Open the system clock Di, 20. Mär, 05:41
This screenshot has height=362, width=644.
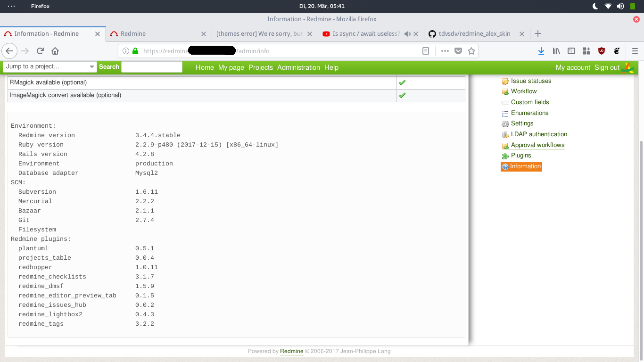click(x=322, y=6)
